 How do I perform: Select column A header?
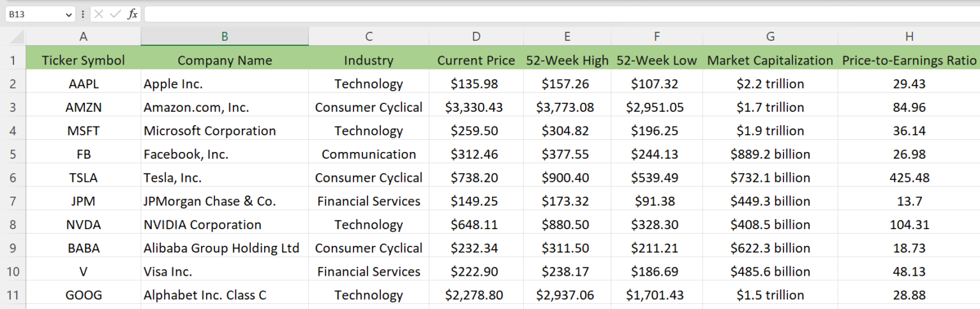(x=84, y=36)
